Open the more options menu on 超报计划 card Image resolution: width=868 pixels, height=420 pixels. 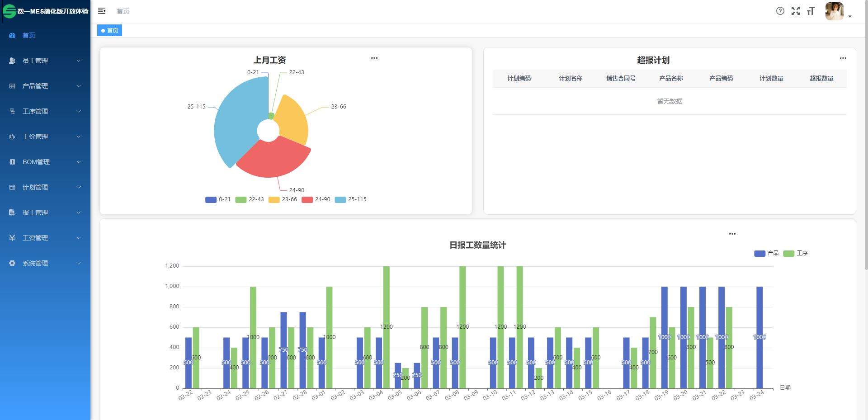(843, 58)
